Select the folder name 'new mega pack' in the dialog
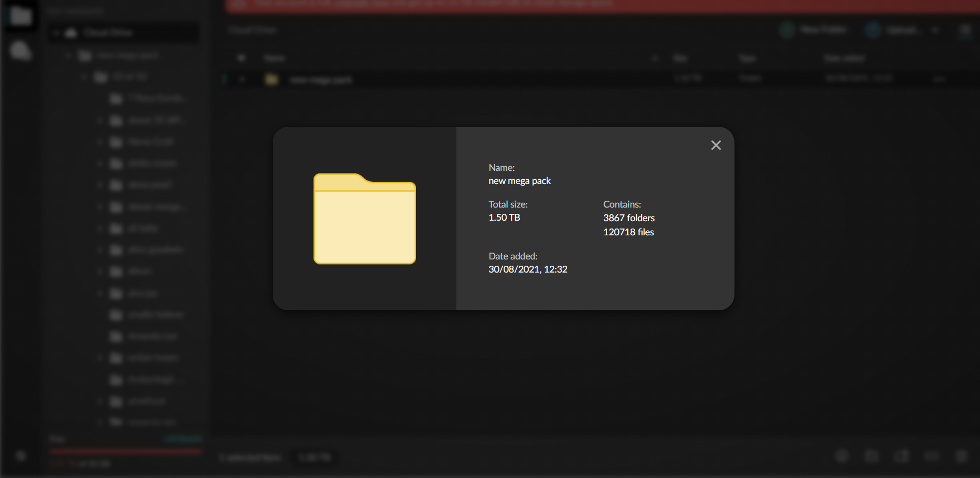980x478 pixels. [519, 181]
